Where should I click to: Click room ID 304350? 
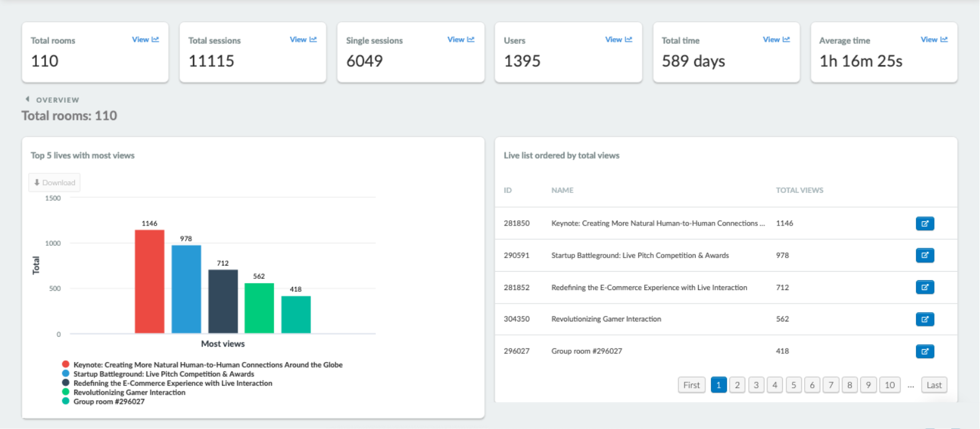pyautogui.click(x=517, y=320)
